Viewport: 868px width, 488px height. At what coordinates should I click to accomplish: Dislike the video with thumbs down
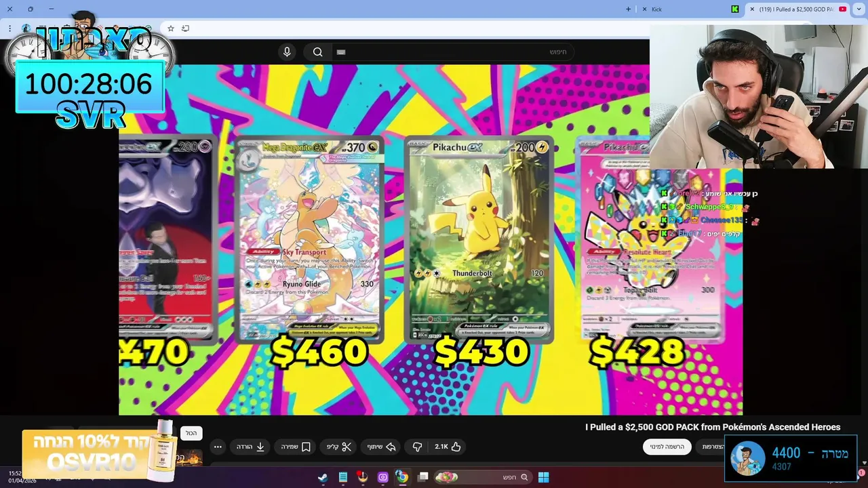(x=417, y=447)
